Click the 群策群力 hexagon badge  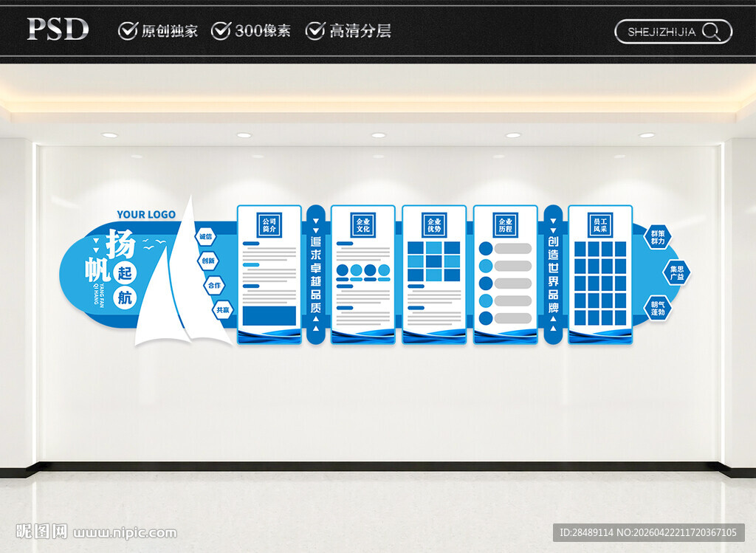click(658, 237)
